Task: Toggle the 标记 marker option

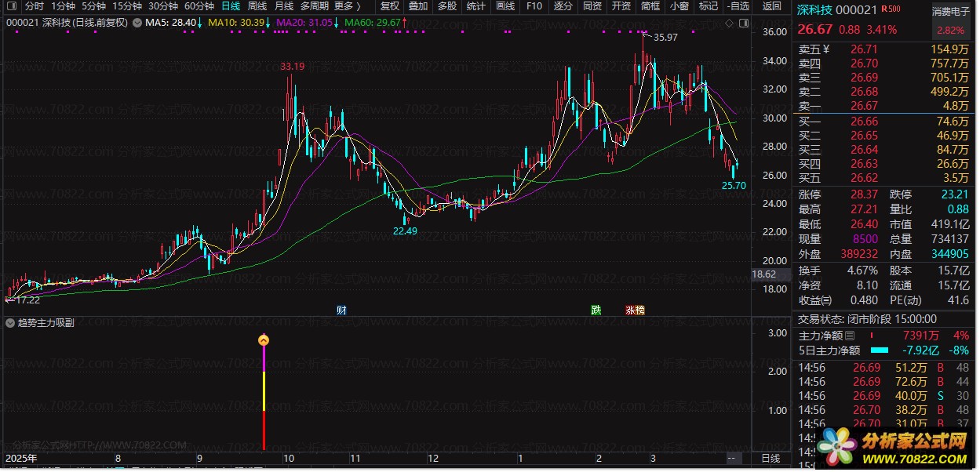Action: coord(709,6)
